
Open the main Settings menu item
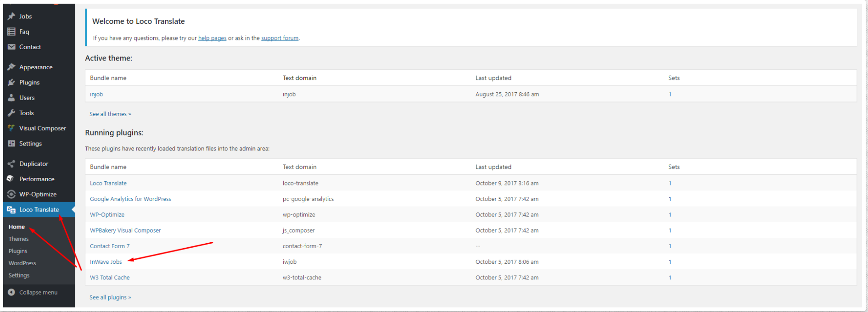pos(31,144)
